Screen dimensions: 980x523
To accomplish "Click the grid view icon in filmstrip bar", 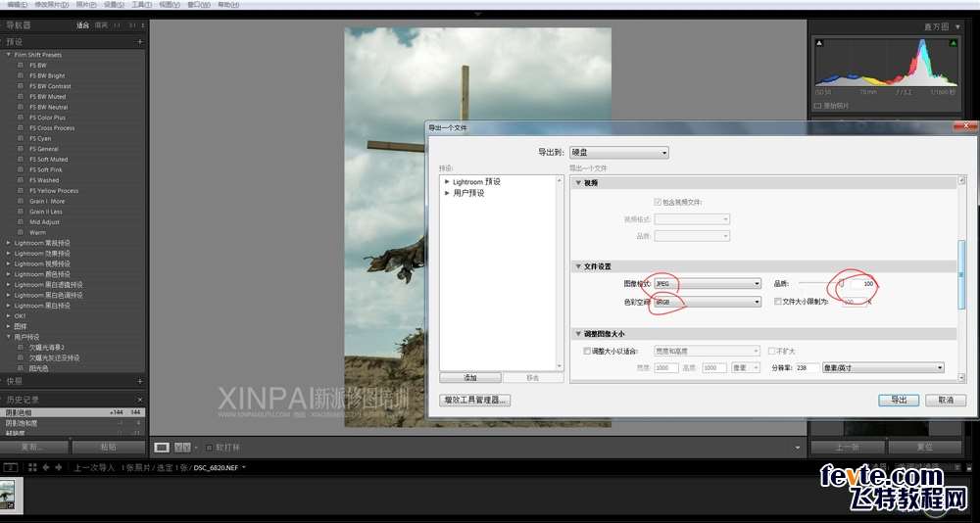I will coord(32,467).
